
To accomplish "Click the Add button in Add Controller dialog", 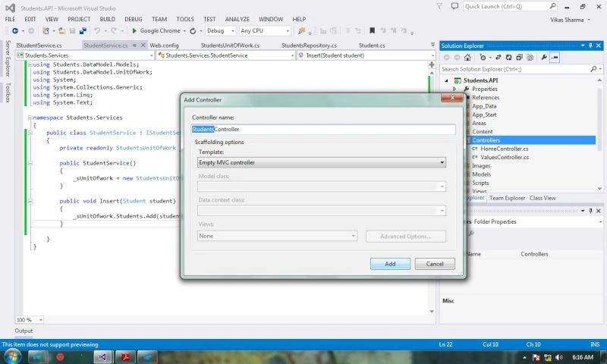I will [x=390, y=264].
